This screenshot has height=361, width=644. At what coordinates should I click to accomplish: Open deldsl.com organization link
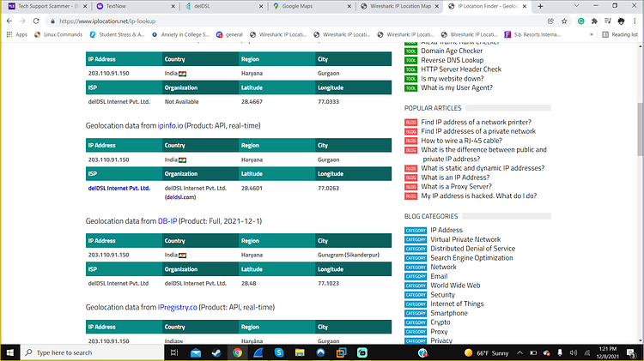coord(180,197)
